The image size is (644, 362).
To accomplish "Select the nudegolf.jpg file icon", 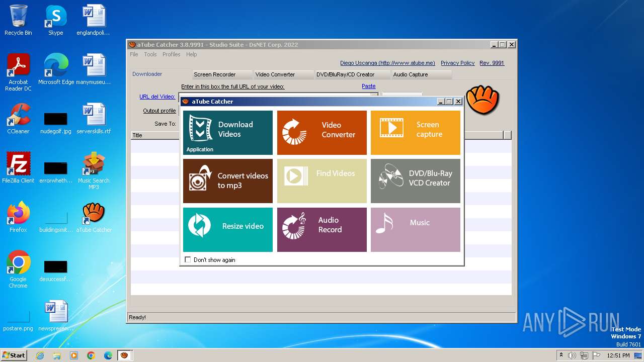I will pos(56,122).
